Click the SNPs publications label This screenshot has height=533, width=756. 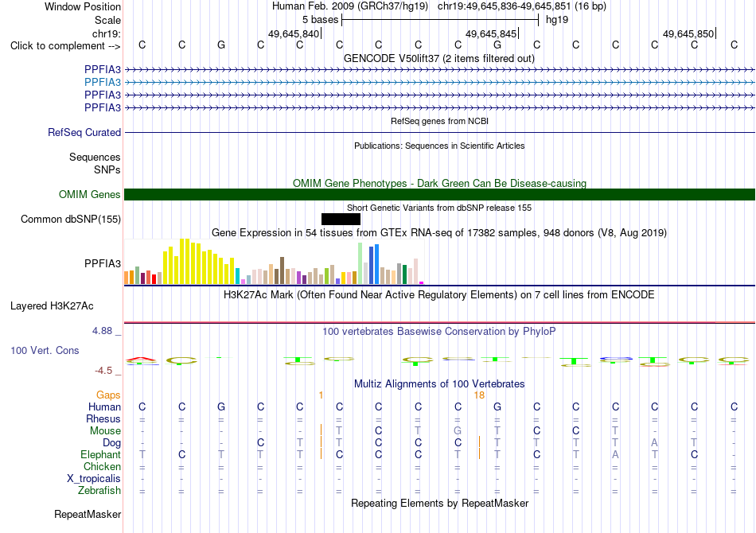coord(107,170)
